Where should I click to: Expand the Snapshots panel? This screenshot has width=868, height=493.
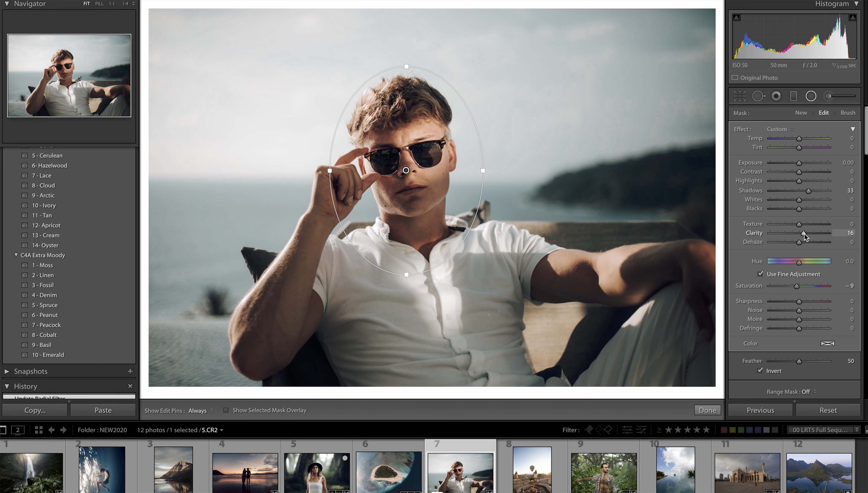pos(7,371)
